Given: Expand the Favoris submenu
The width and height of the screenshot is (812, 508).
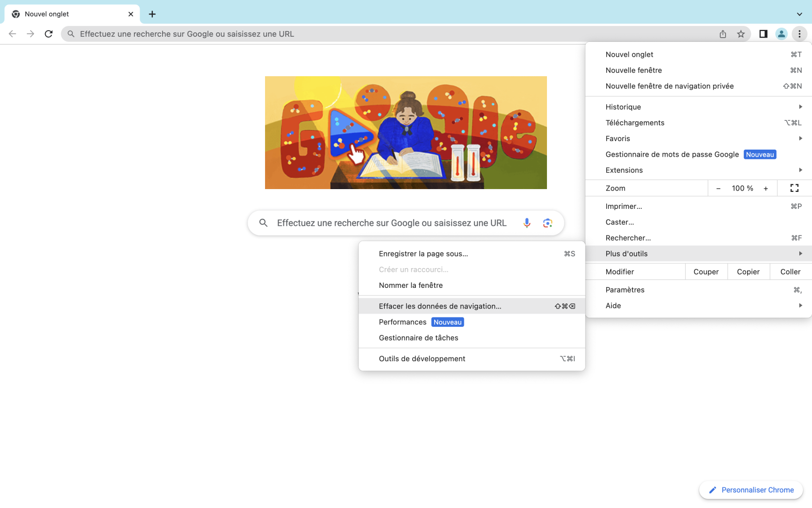Looking at the screenshot, I should pos(800,138).
